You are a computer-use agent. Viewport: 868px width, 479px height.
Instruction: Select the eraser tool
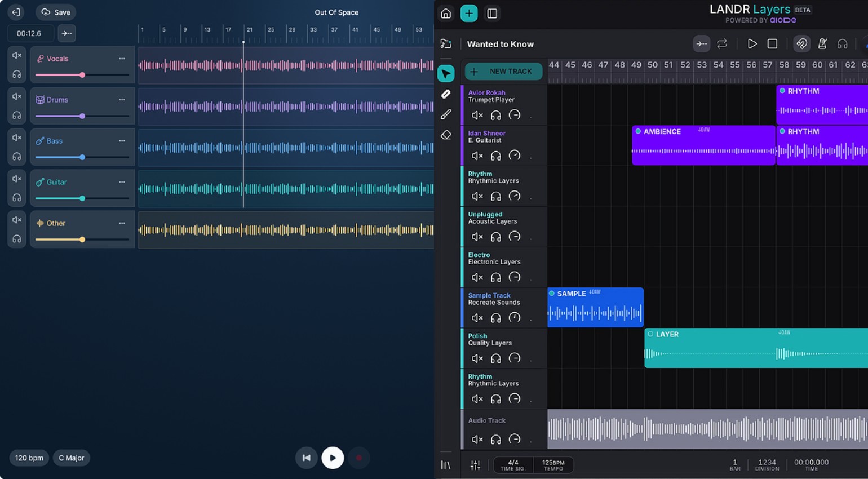[446, 135]
